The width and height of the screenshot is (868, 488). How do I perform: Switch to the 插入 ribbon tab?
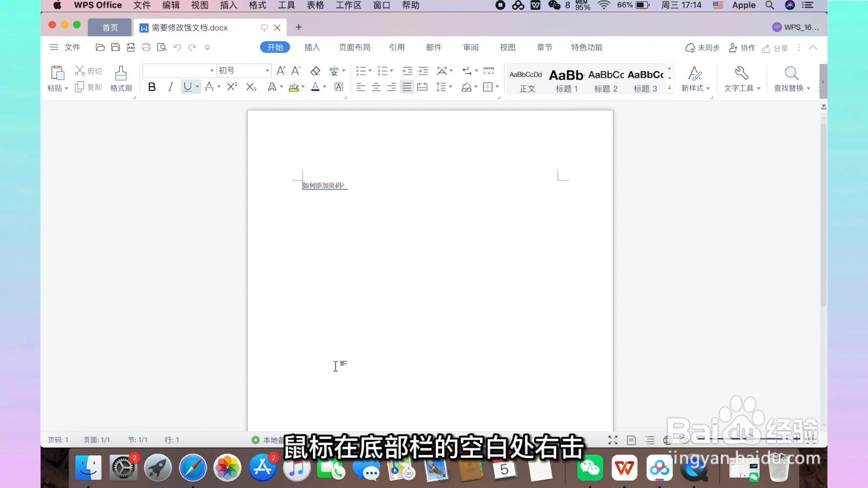coord(312,47)
